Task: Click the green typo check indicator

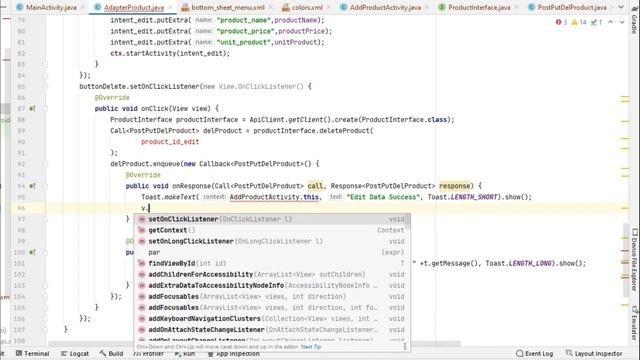Action: click(596, 22)
